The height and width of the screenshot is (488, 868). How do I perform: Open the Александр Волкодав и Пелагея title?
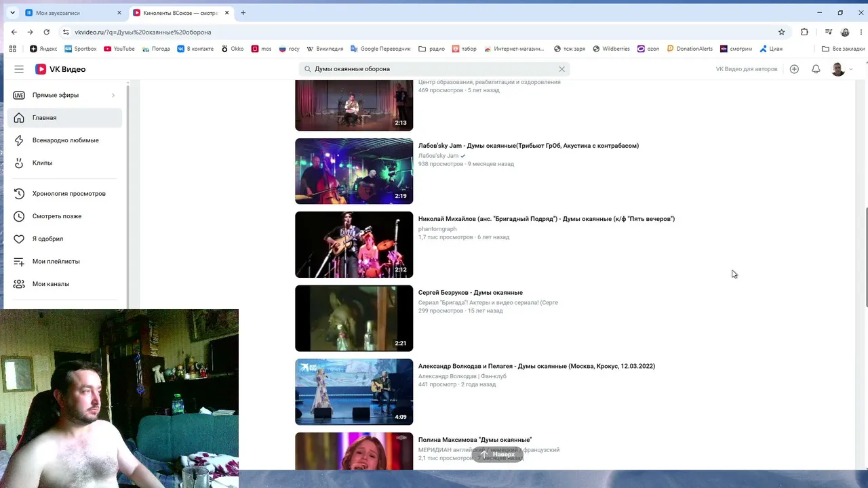536,366
